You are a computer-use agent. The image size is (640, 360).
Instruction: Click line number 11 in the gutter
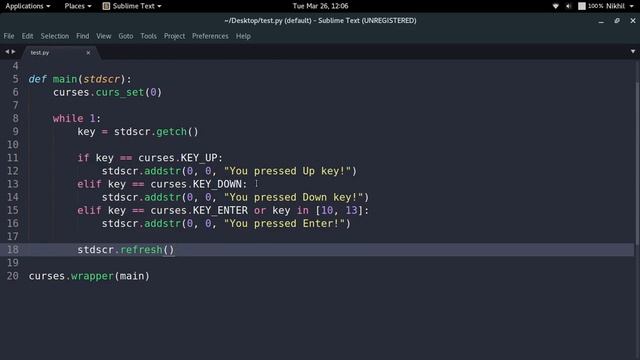(13, 158)
